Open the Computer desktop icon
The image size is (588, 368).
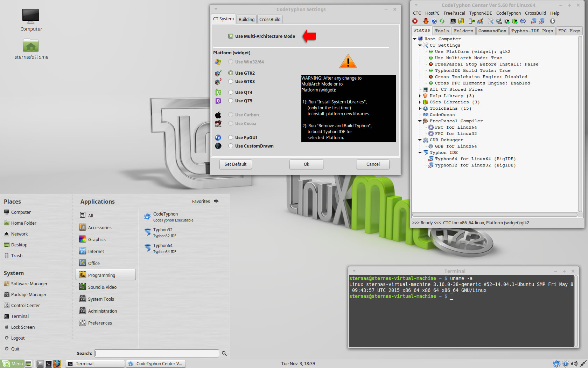pyautogui.click(x=31, y=16)
